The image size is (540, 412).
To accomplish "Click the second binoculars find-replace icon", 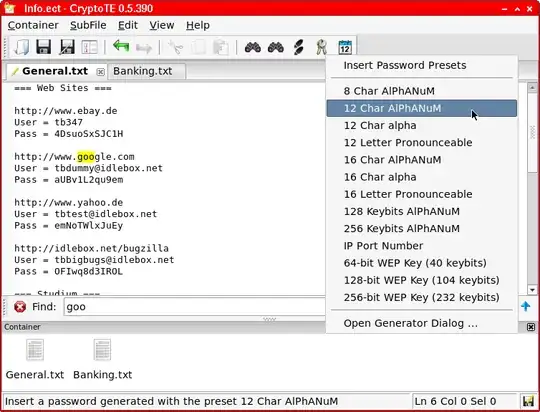I will [x=276, y=47].
